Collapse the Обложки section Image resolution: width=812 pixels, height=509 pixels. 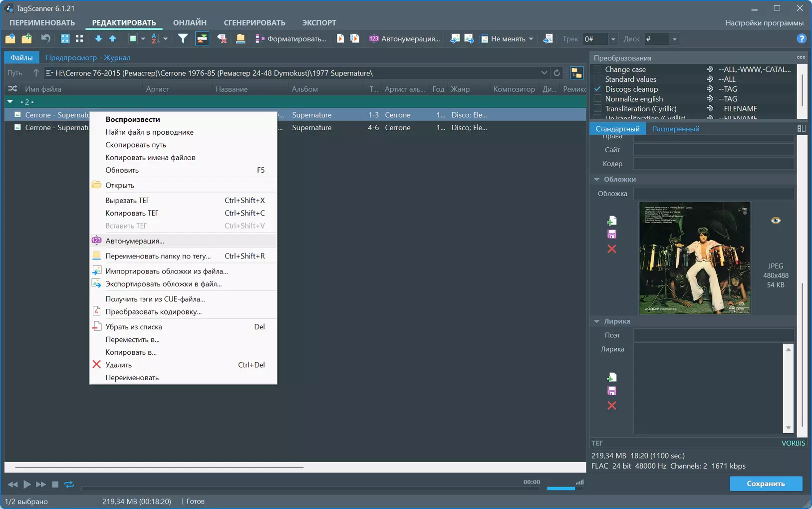coord(596,179)
